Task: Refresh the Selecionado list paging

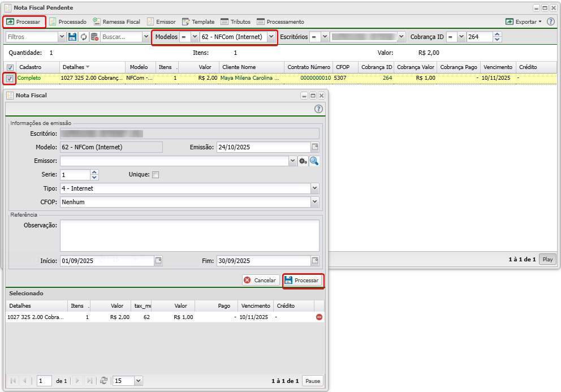Action: coord(103,381)
